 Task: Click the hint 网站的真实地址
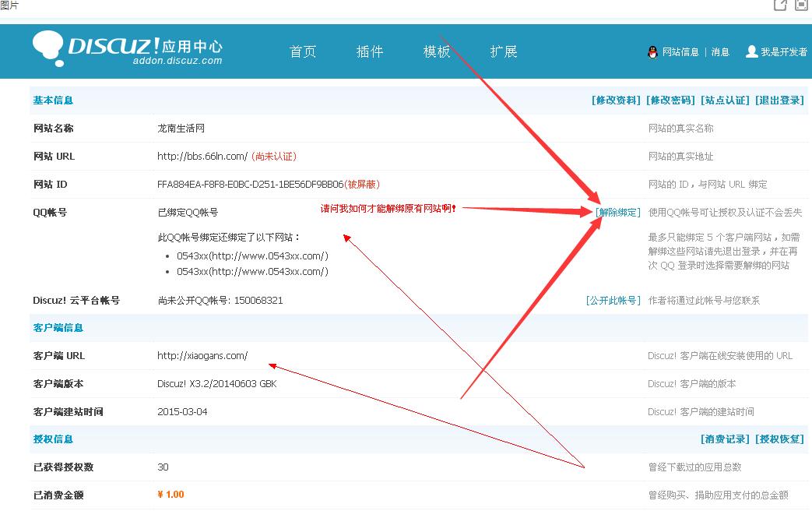[681, 157]
